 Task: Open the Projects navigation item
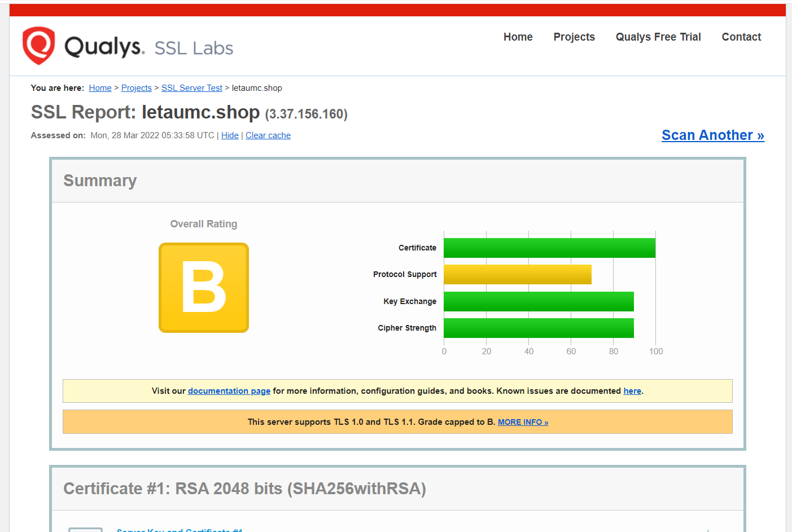[574, 37]
